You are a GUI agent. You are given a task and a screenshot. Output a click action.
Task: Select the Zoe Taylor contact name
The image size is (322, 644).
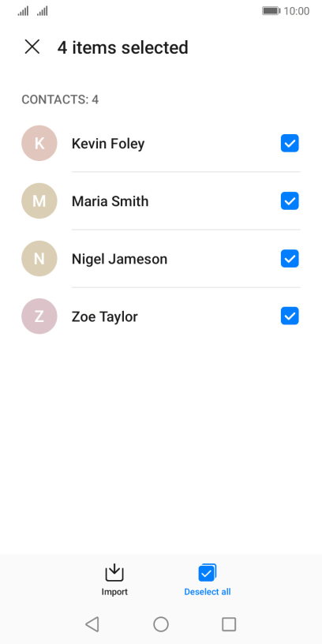105,317
